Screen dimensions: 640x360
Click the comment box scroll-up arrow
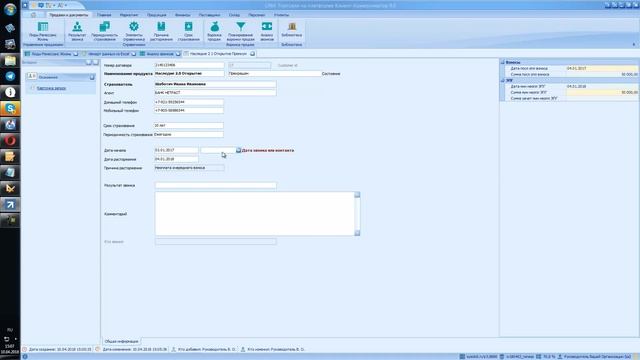point(357,195)
